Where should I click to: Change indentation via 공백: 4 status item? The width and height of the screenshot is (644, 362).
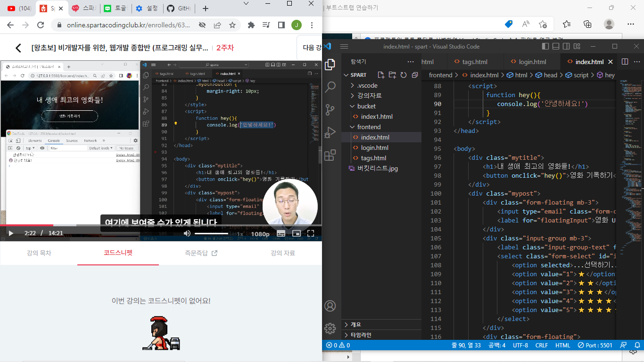click(497, 345)
